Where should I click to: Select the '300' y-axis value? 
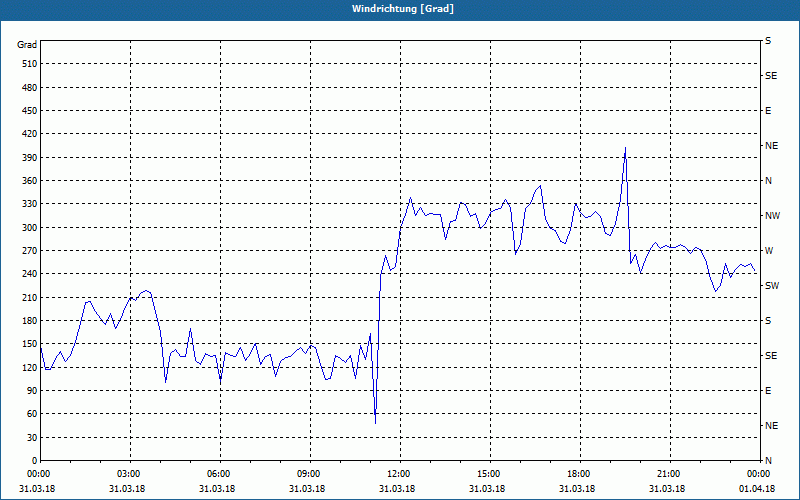tap(30, 228)
